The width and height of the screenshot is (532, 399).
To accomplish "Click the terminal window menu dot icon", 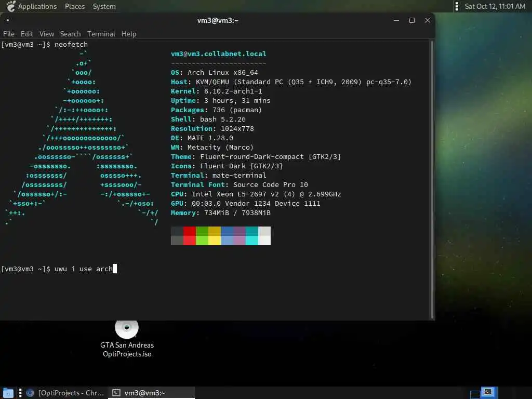I will tap(7, 20).
